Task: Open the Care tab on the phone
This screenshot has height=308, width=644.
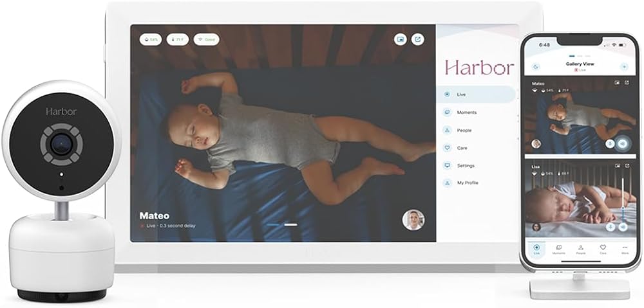Action: click(x=603, y=249)
